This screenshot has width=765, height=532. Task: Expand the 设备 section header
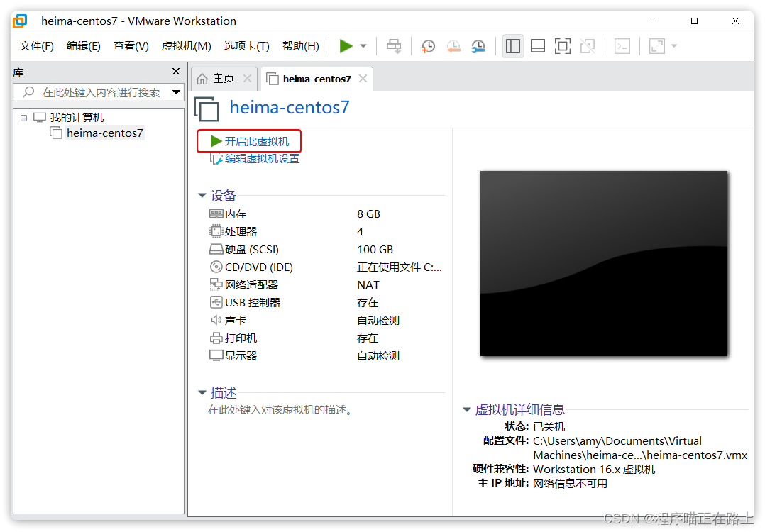point(202,195)
